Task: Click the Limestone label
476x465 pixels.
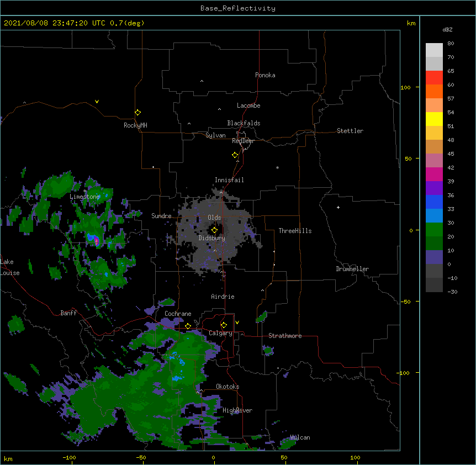Action: [x=84, y=197]
